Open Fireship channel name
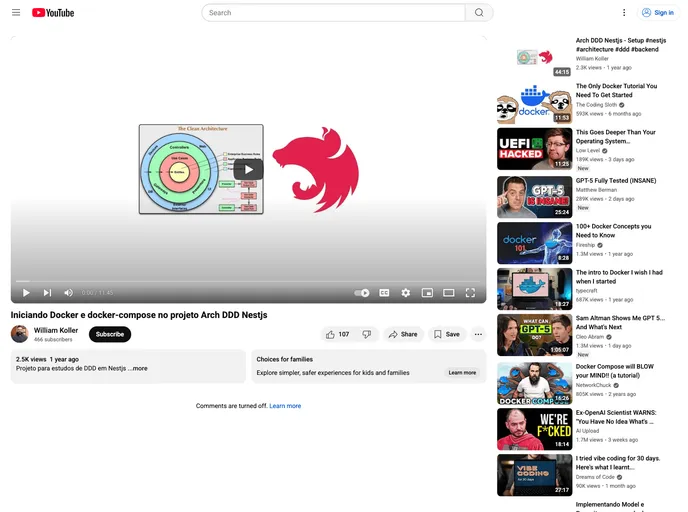This screenshot has height=512, width=688. click(585, 245)
